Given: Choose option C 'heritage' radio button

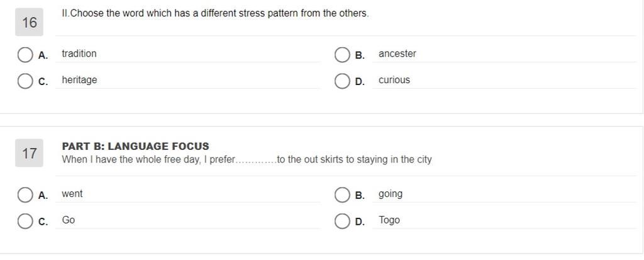Looking at the screenshot, I should point(25,81).
